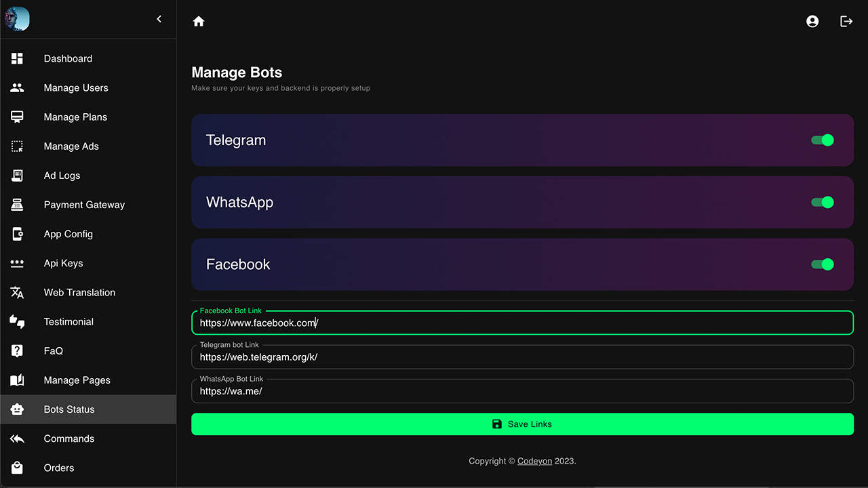The width and height of the screenshot is (868, 488).
Task: Open the Testimonial menu item
Action: [88, 321]
